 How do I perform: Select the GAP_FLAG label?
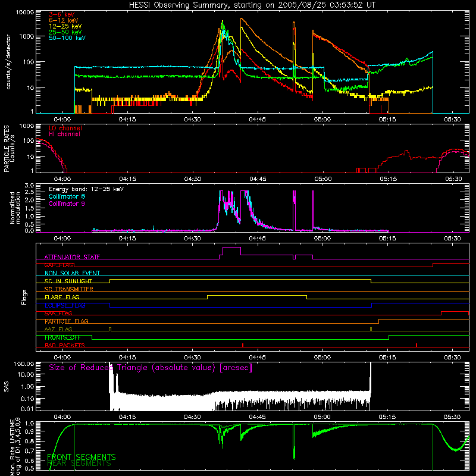point(59,265)
